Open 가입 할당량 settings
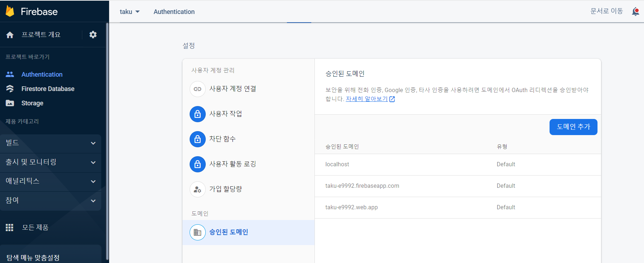The width and height of the screenshot is (644, 263). click(248, 189)
